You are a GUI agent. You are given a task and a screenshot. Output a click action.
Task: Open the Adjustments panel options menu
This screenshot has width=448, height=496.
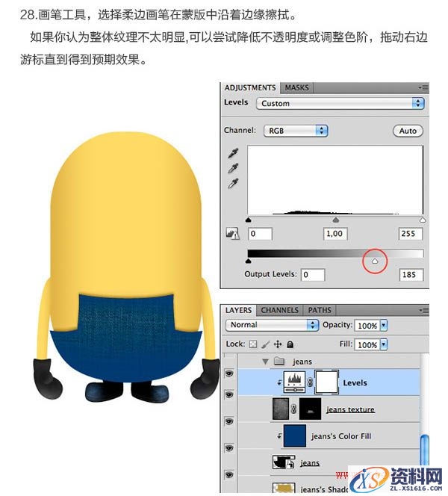coord(423,87)
